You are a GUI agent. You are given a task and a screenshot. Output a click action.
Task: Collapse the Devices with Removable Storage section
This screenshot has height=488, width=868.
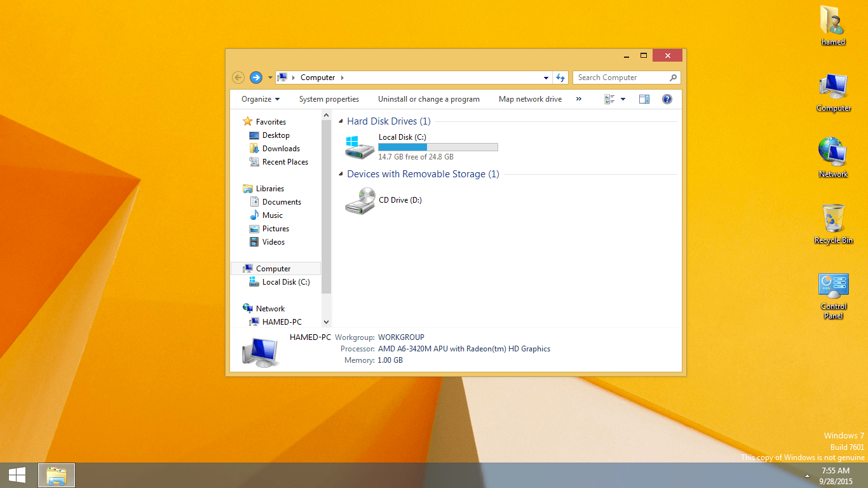(341, 173)
